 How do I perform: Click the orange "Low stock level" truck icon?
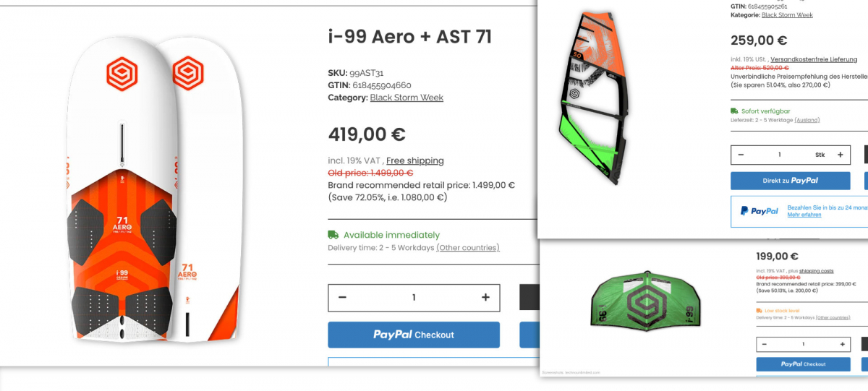pyautogui.click(x=759, y=311)
